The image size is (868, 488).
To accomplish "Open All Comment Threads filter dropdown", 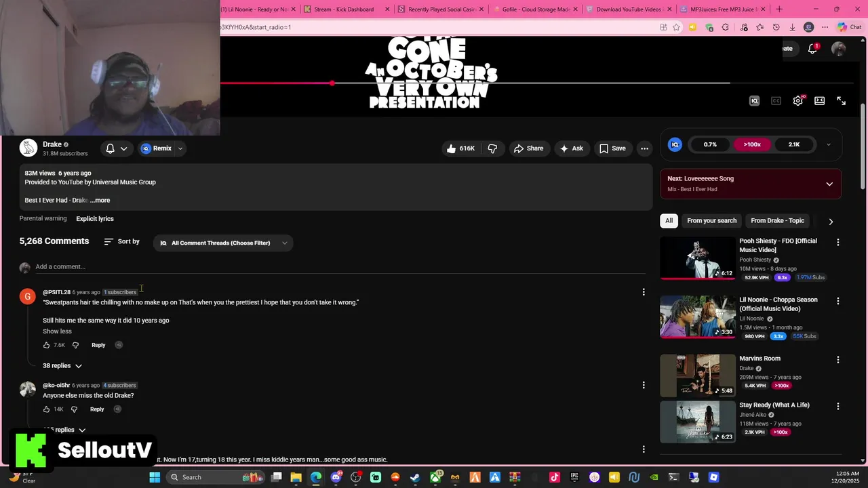I will pos(224,243).
